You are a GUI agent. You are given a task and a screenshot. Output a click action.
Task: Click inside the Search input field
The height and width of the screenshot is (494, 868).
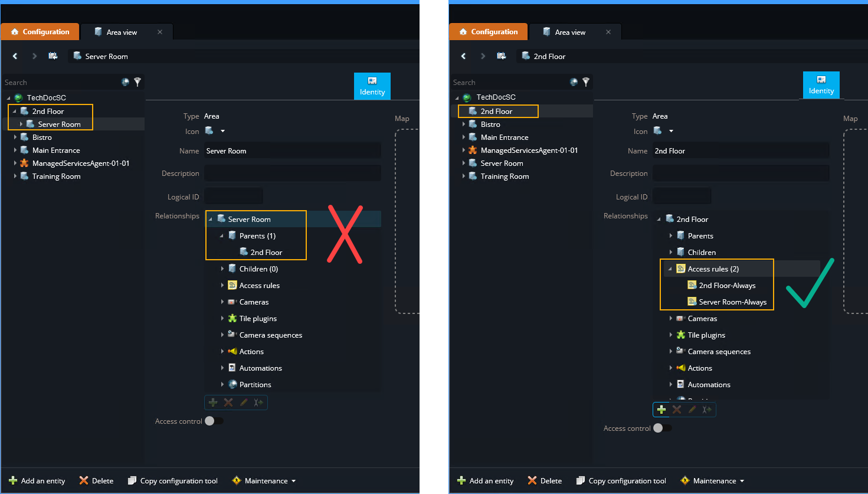[59, 82]
